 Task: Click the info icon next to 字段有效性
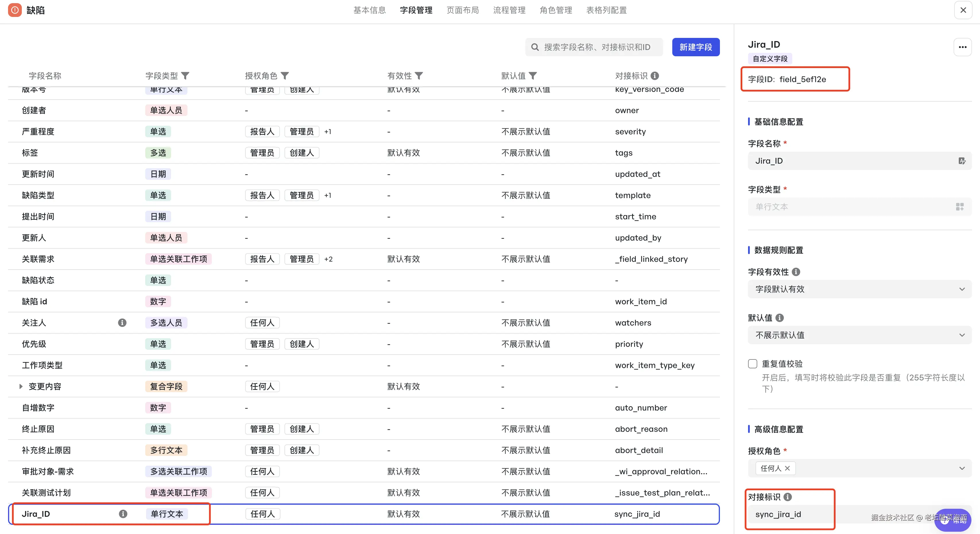click(796, 272)
